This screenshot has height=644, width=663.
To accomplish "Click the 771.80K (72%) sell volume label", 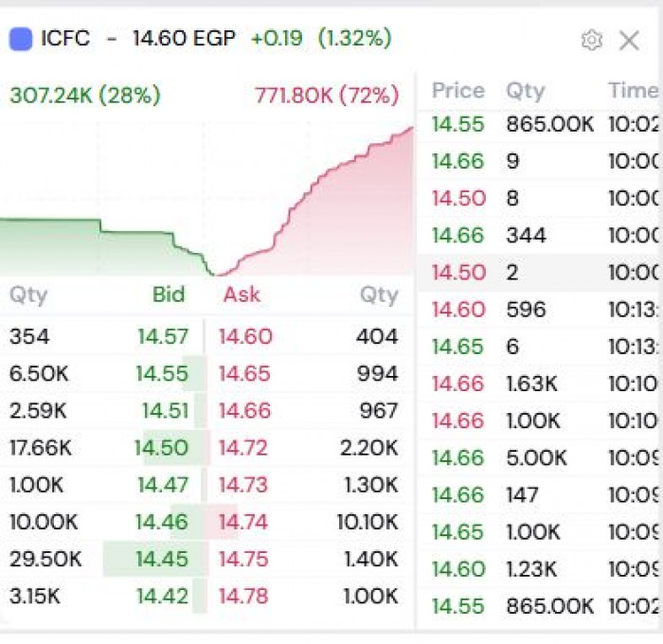I will [327, 96].
